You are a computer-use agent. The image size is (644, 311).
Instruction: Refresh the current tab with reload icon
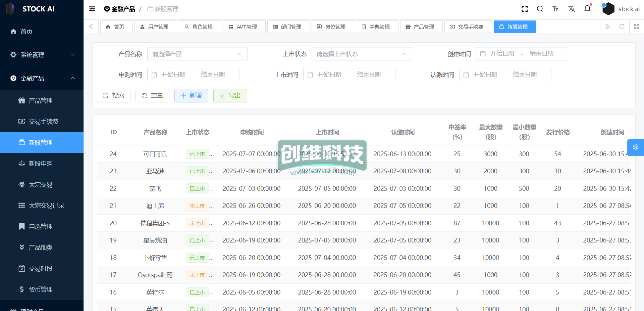[622, 27]
